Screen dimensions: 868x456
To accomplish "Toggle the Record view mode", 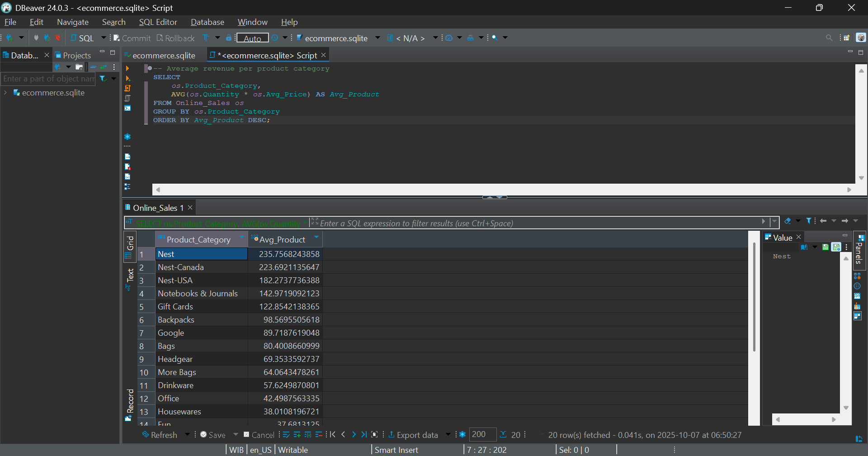I will (x=130, y=404).
